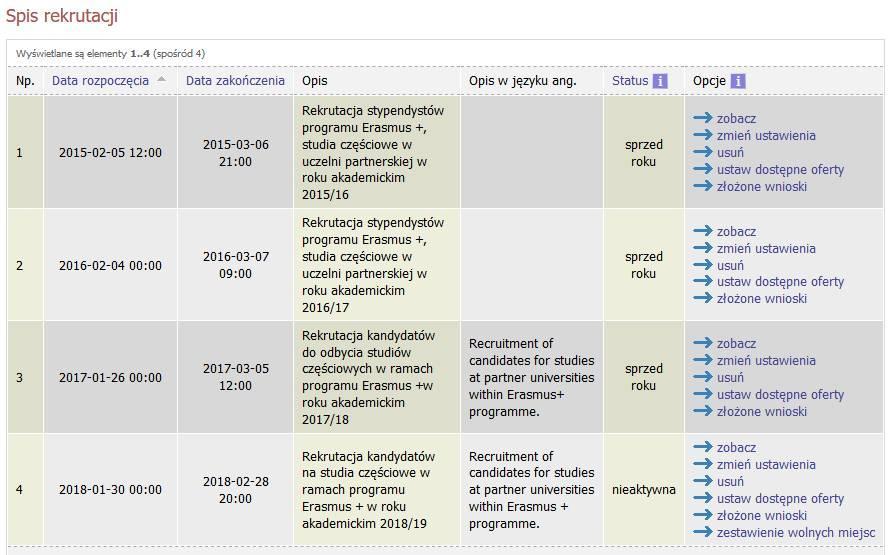This screenshot has height=555, width=889.
Task: Click start date '2016-02-04 00:00'
Action: (111, 265)
